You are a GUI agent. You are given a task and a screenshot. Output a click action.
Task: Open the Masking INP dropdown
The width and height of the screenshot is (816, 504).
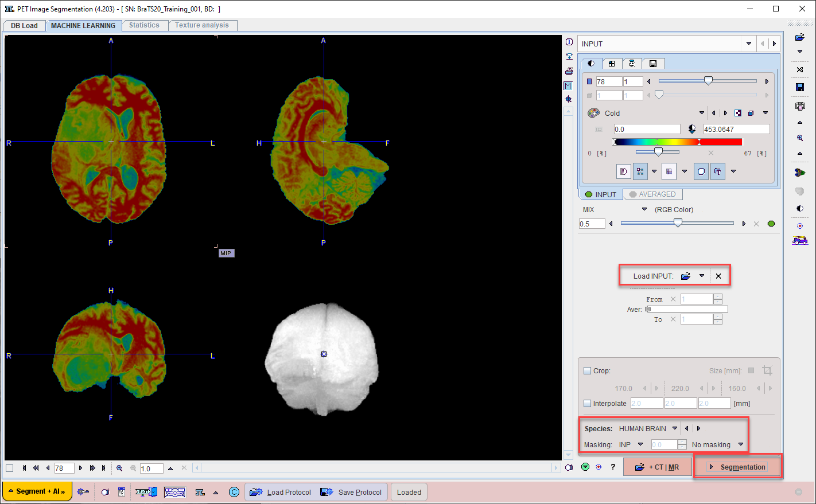click(x=640, y=444)
